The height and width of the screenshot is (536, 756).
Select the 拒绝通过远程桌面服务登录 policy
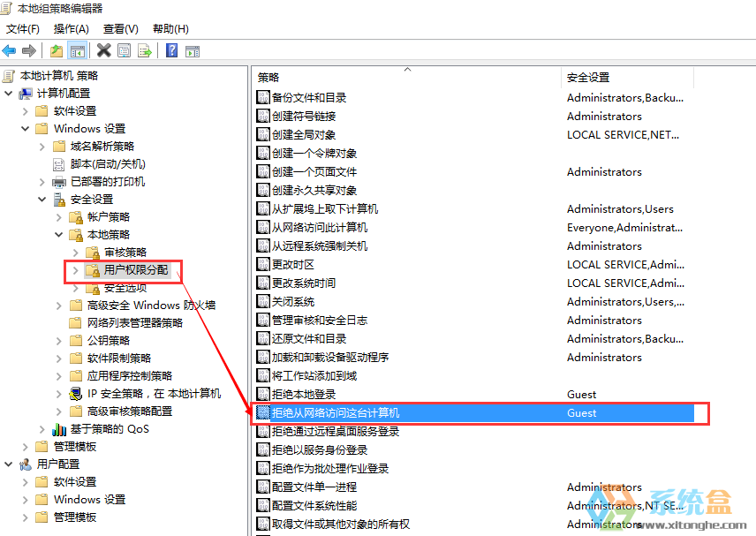(x=336, y=432)
